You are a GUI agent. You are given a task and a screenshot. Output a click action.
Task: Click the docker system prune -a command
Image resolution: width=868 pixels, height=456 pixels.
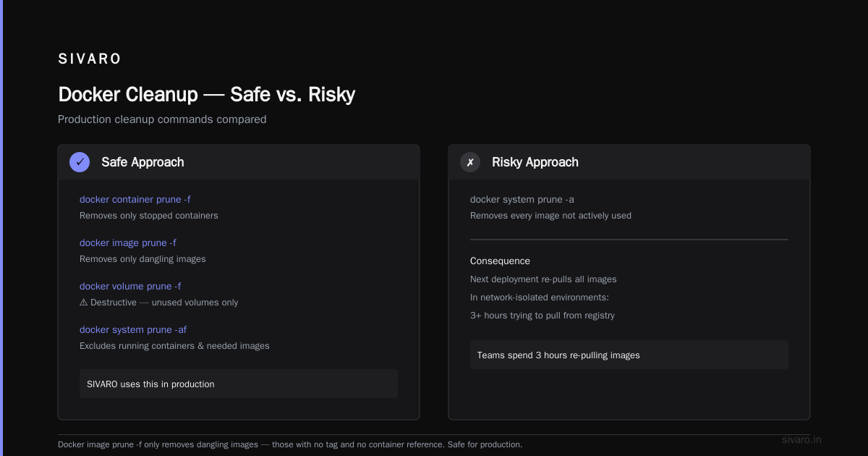pyautogui.click(x=522, y=199)
